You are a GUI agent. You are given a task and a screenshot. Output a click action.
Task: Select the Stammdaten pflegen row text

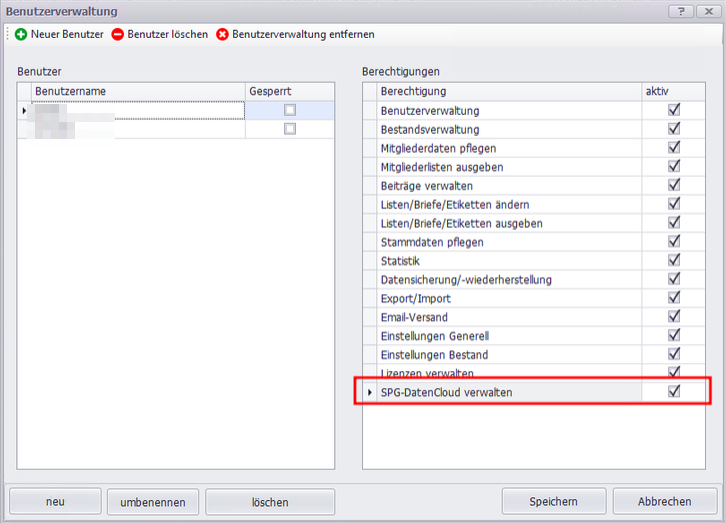pos(432,242)
